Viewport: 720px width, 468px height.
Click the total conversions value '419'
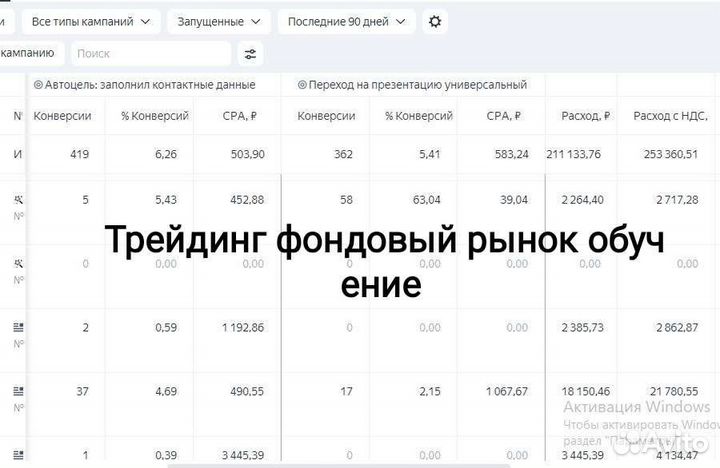coord(79,154)
